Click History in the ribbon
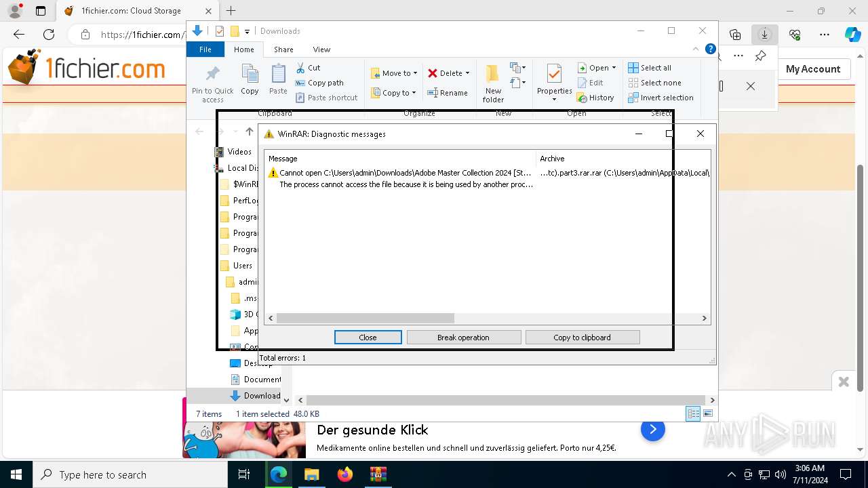 [595, 98]
